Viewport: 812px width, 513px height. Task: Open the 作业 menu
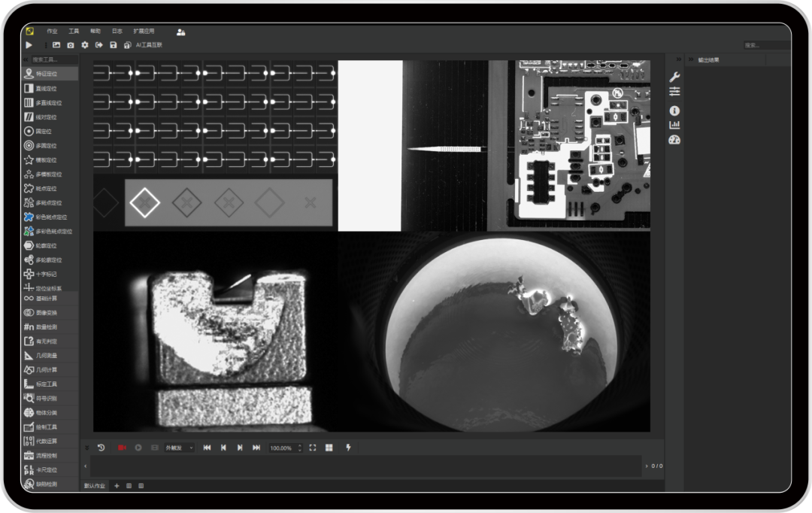click(52, 32)
